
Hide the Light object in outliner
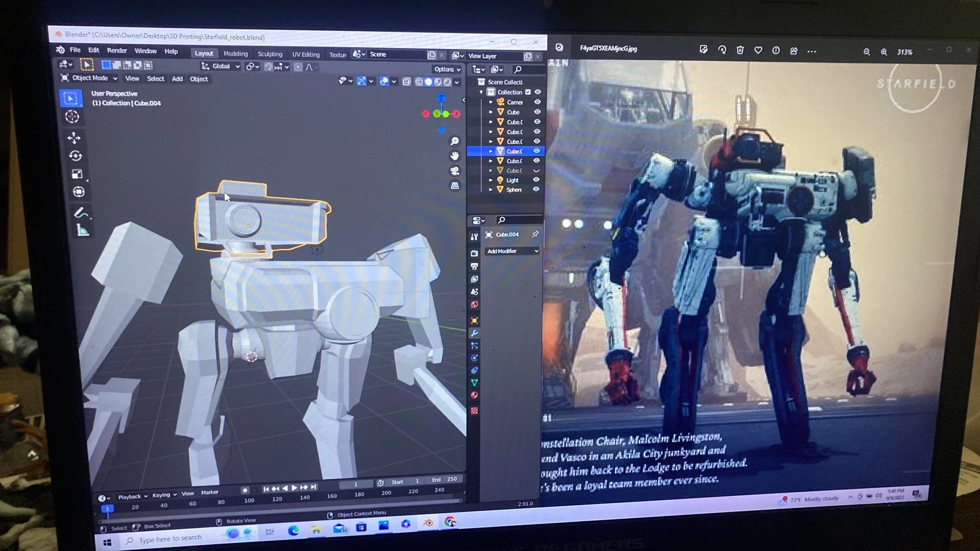pyautogui.click(x=536, y=180)
